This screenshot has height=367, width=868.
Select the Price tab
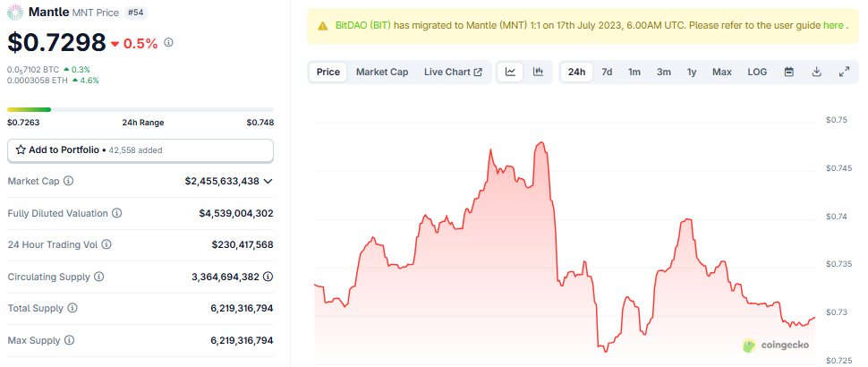tap(328, 72)
